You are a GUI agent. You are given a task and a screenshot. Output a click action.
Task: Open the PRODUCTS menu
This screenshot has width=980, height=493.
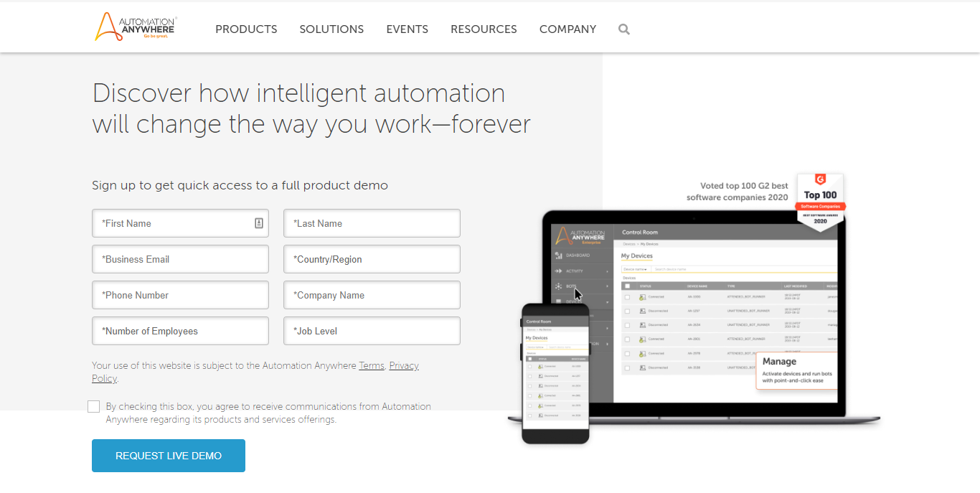point(246,29)
